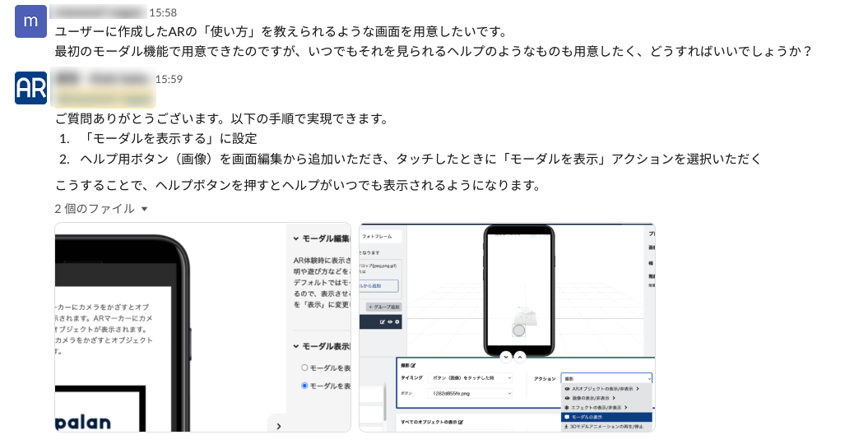Open the purple "m" user avatar
The height and width of the screenshot is (444, 868).
(x=31, y=21)
